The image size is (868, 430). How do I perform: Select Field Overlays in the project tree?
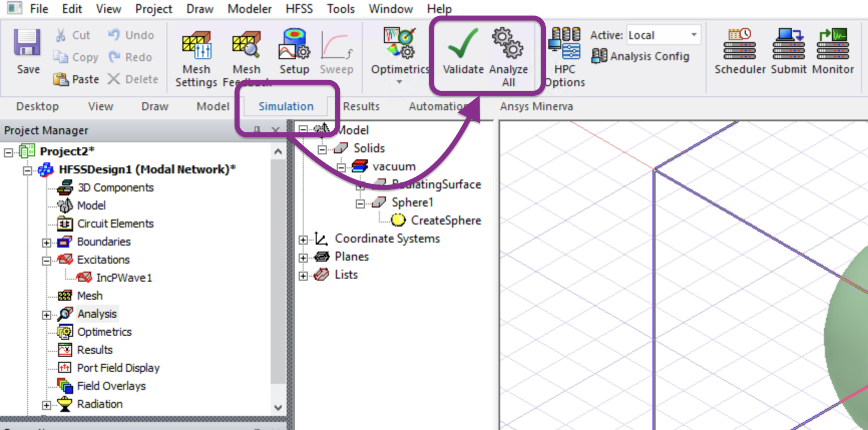[x=111, y=386]
